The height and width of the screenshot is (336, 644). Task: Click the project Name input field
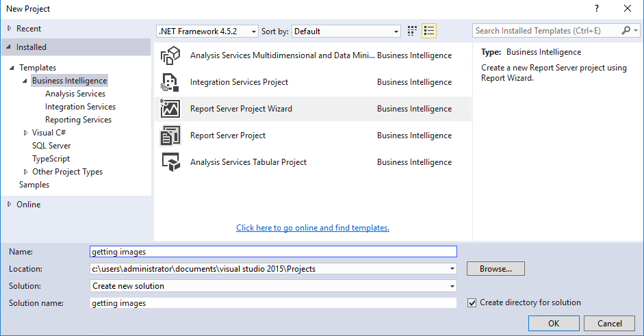click(273, 252)
